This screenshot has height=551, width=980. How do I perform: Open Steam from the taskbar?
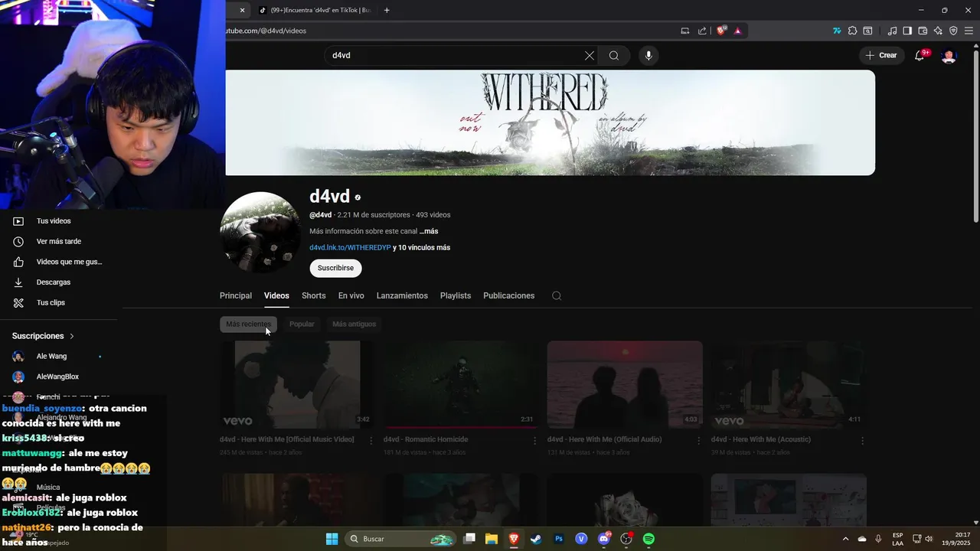[536, 539]
